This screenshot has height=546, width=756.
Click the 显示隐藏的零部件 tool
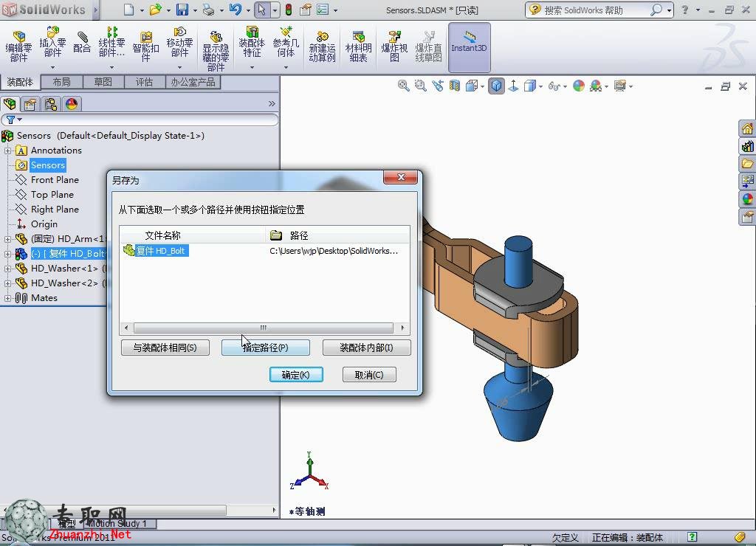coord(216,51)
